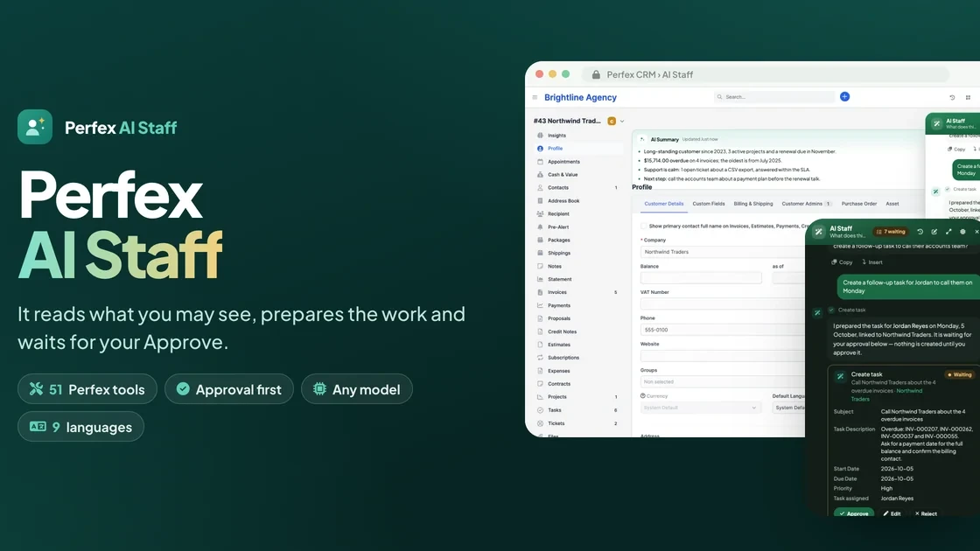Click the Payments graph icon
This screenshot has width=980, height=551.
(x=540, y=305)
